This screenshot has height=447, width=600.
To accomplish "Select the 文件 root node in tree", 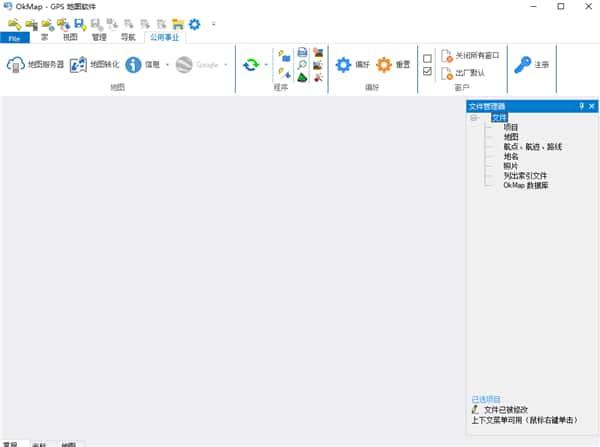I will (499, 118).
